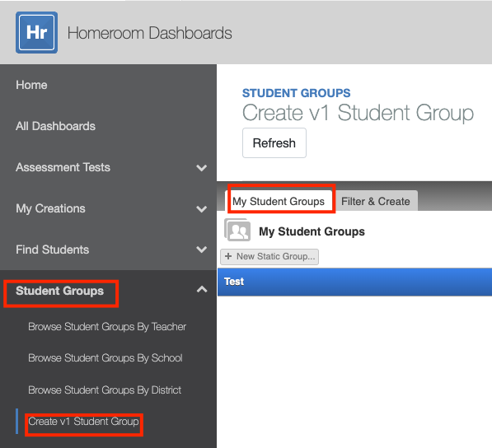Open All Dashboards from sidebar
492x448 pixels.
tap(55, 126)
